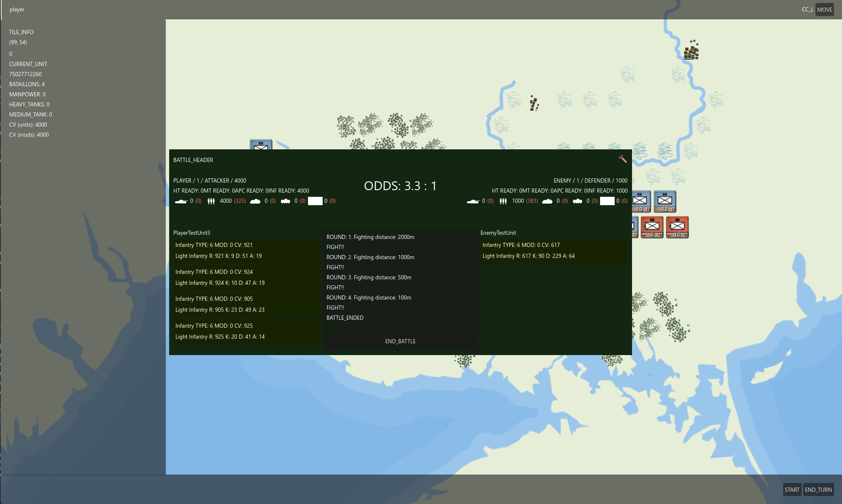The image size is (842, 504).
Task: Click the player tab label
Action: tap(17, 10)
